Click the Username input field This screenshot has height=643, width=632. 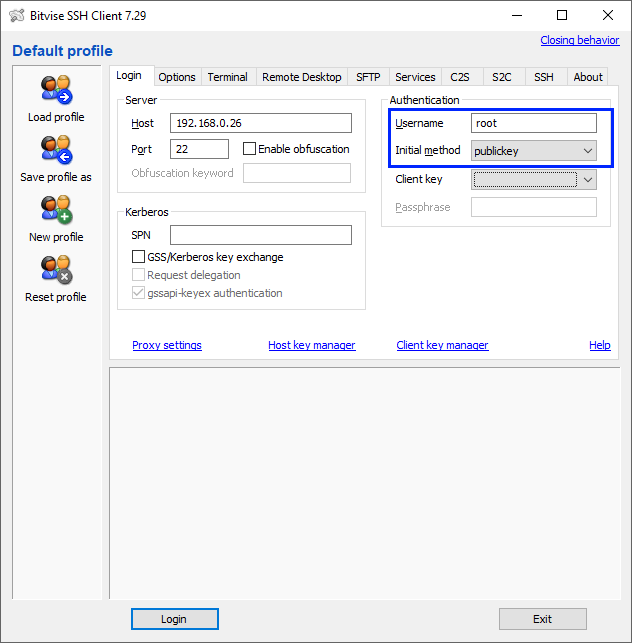(x=534, y=123)
